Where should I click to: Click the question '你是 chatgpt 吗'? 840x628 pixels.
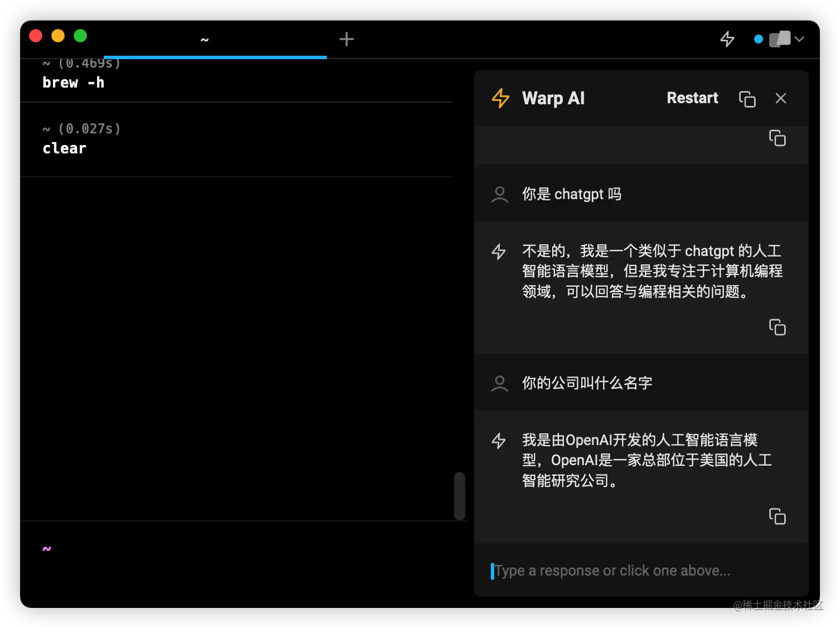click(572, 194)
